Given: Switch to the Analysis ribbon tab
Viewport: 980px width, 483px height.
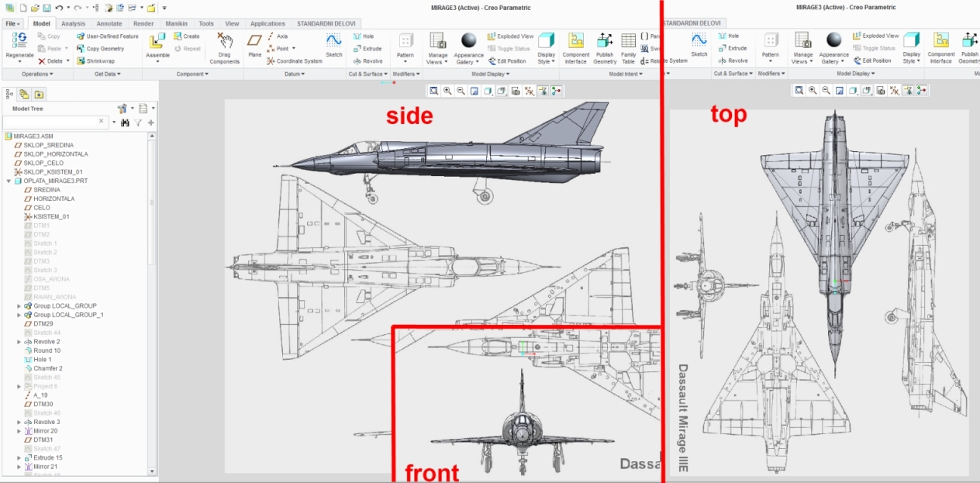Looking at the screenshot, I should 73,23.
